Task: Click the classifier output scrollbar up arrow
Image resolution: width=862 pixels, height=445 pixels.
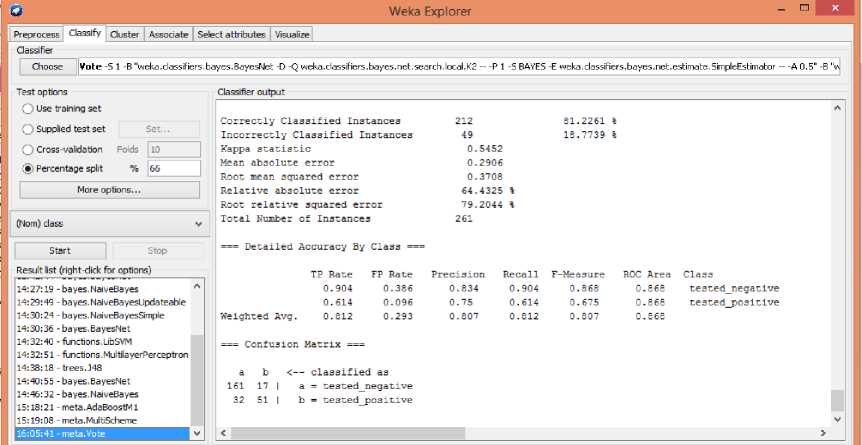Action: coord(837,107)
